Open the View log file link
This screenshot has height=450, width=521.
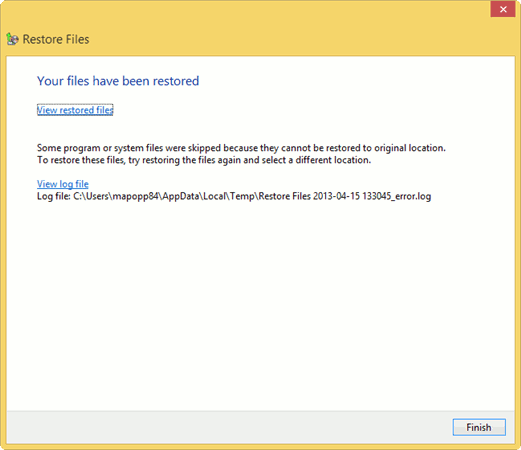click(63, 184)
